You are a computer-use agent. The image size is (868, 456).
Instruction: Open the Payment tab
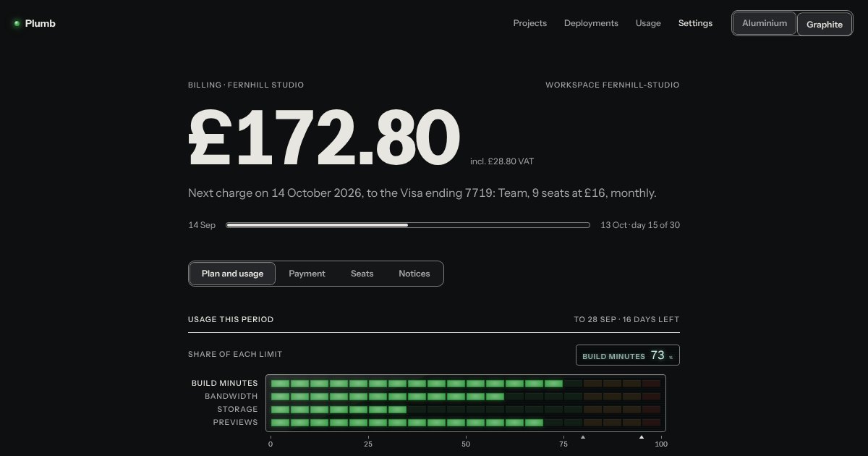tap(307, 274)
